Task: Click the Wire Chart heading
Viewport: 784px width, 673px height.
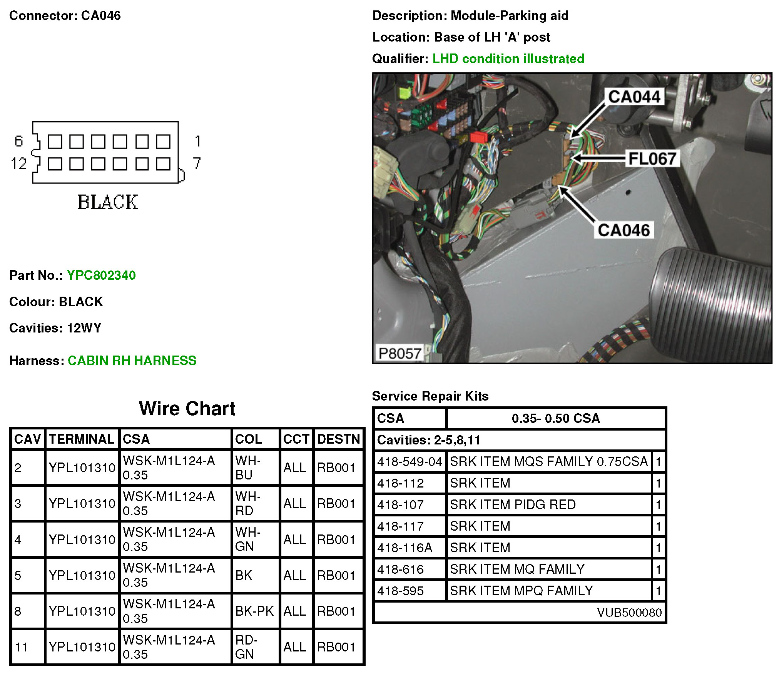Action: click(187, 409)
